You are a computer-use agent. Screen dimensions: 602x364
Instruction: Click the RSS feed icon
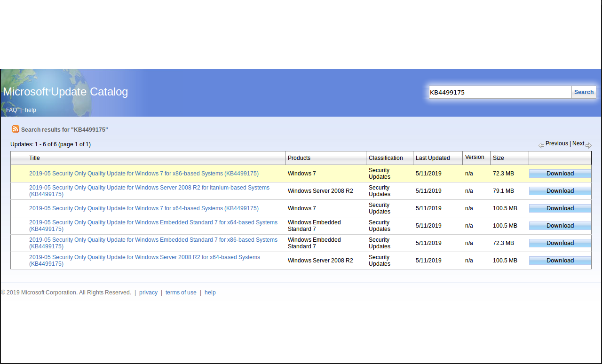tap(16, 129)
